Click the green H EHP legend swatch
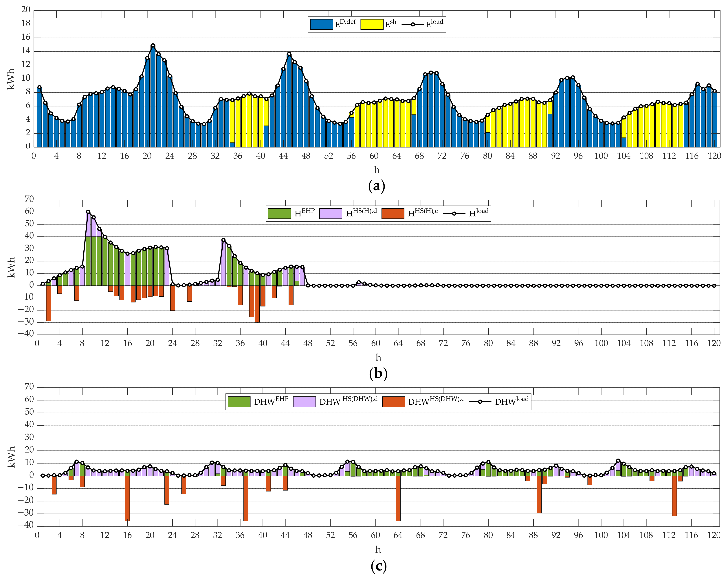 (x=279, y=214)
